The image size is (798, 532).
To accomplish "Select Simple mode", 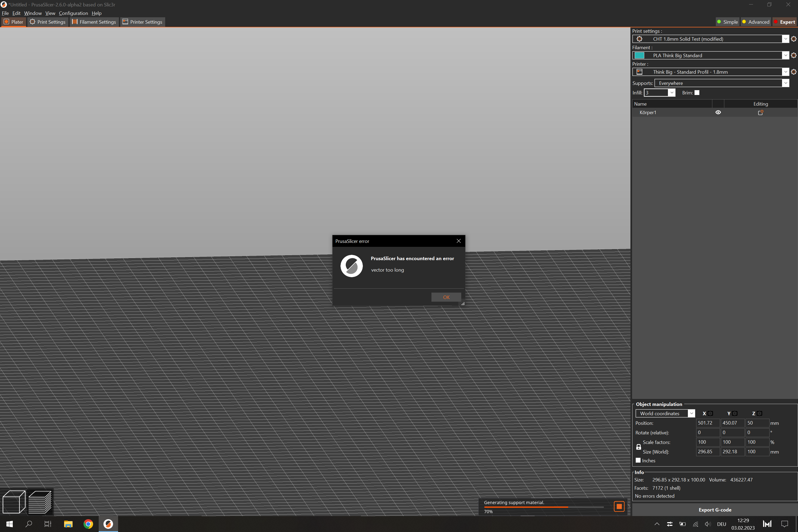I will pyautogui.click(x=727, y=22).
